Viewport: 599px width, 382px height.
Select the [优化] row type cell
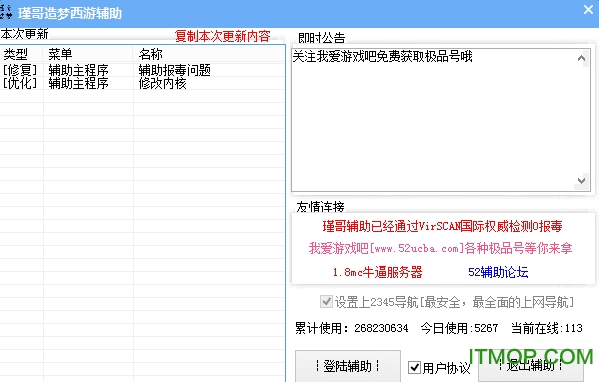click(x=20, y=83)
